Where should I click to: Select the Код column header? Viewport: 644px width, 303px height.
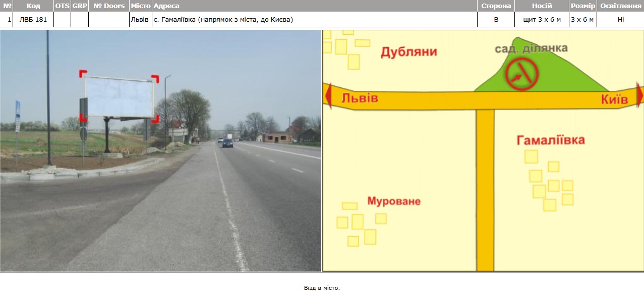tap(33, 6)
